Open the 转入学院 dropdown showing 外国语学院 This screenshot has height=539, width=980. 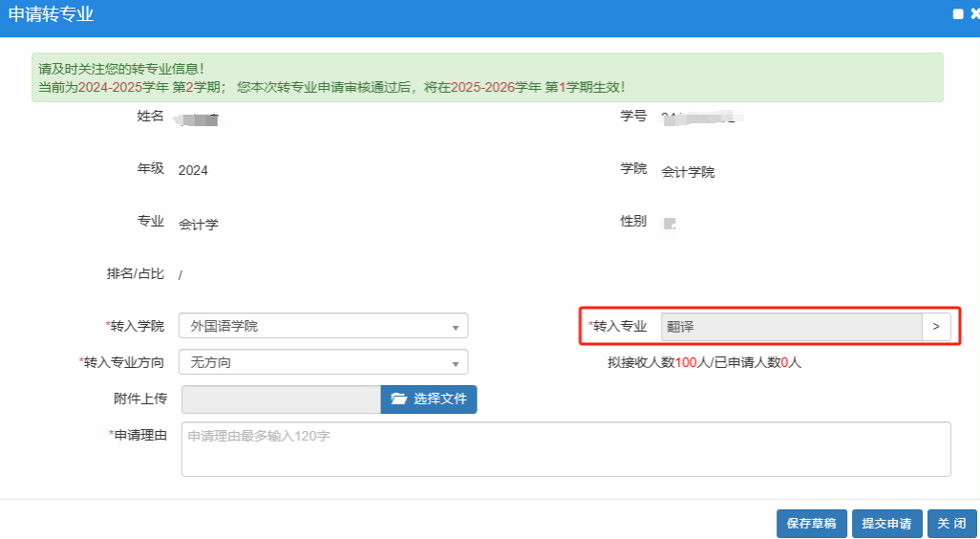click(323, 326)
